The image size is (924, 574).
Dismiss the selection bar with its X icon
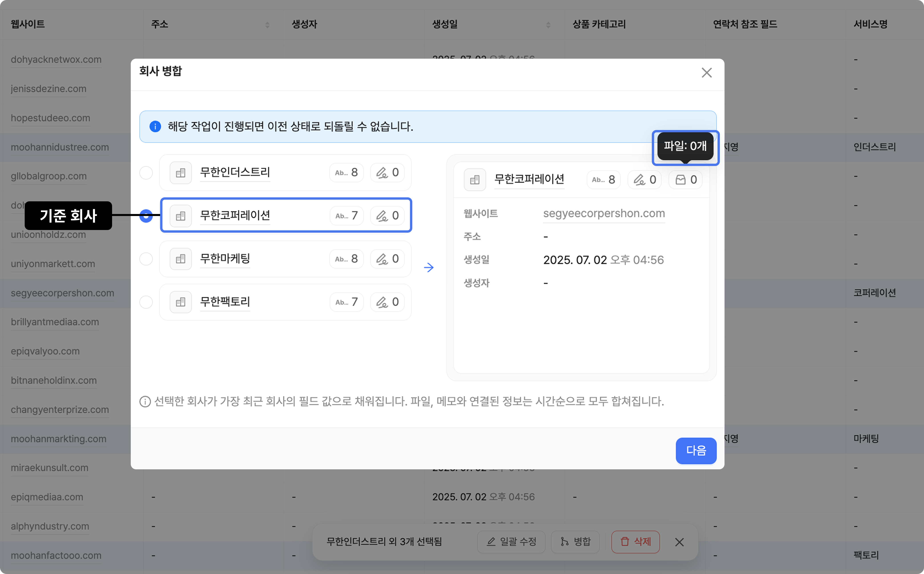point(679,542)
